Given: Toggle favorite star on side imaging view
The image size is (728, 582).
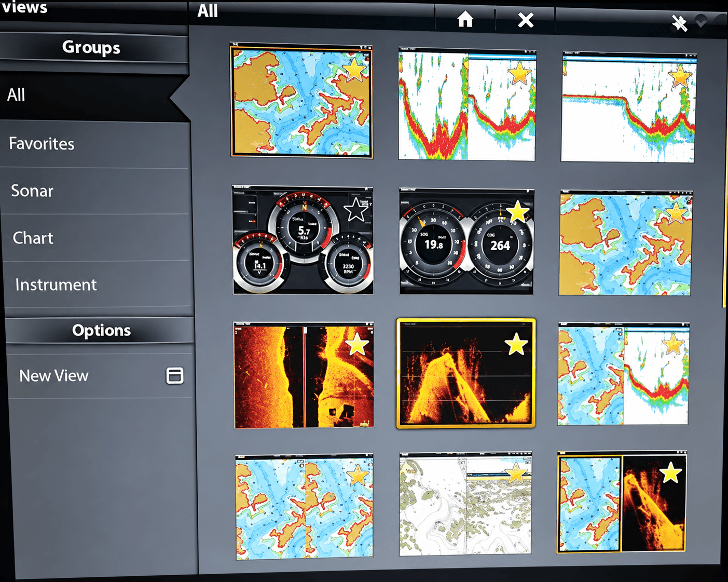Looking at the screenshot, I should tap(357, 344).
